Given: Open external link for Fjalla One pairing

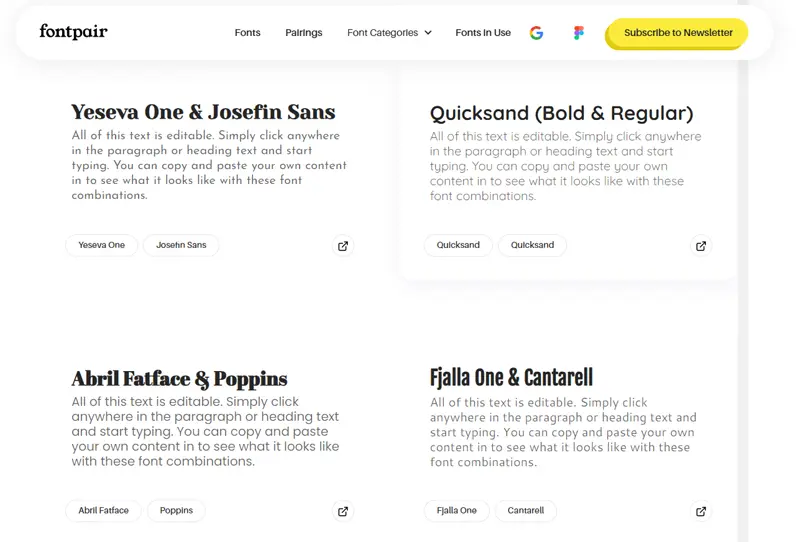Looking at the screenshot, I should pos(701,511).
